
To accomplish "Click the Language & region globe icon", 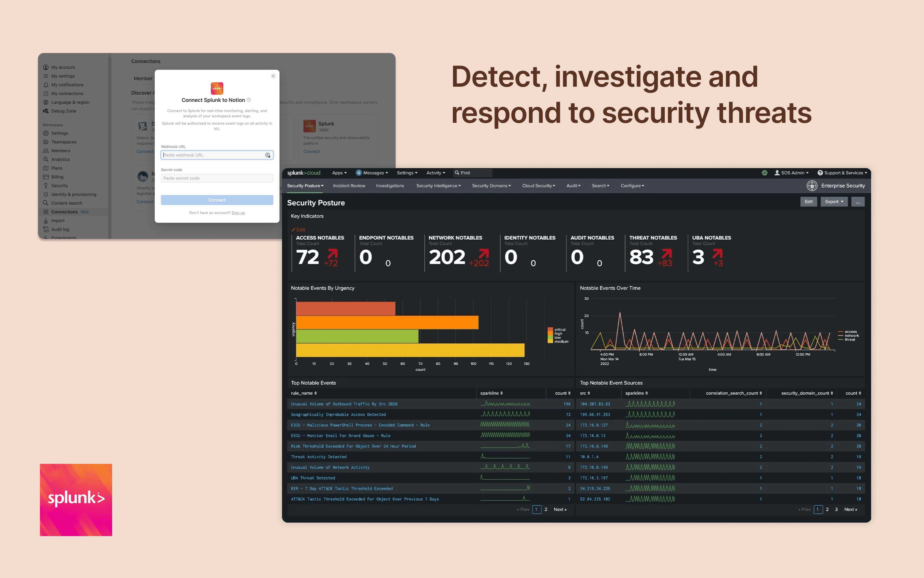I will click(46, 102).
